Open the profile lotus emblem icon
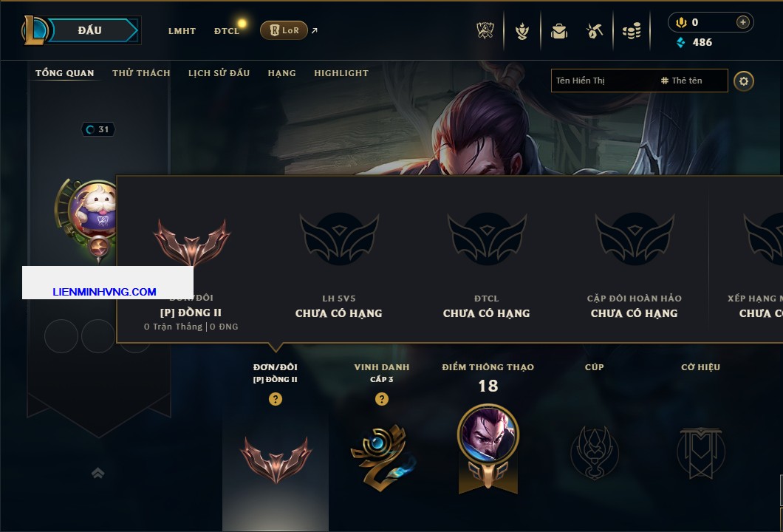Screen dimensions: 783x532 pyautogui.click(x=522, y=32)
